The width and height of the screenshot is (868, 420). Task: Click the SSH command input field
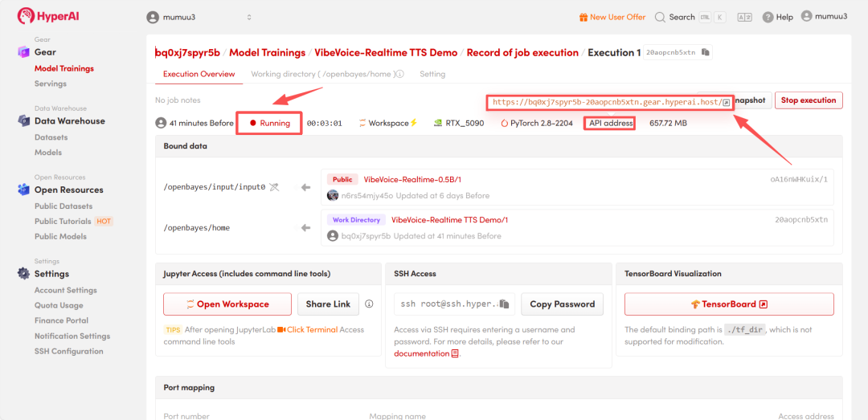[454, 304]
